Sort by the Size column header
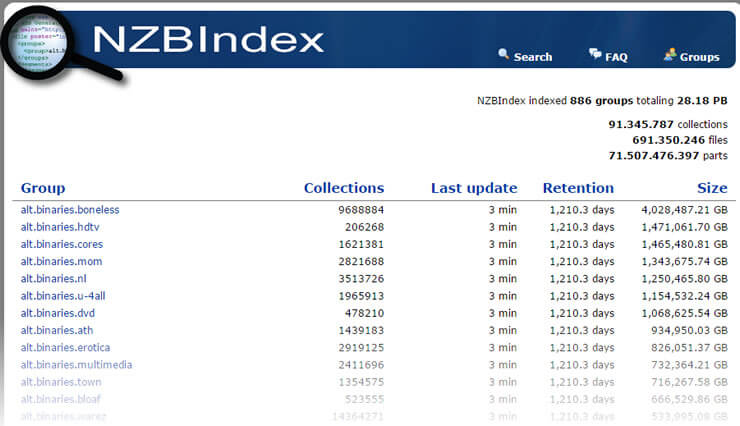This screenshot has height=426, width=740. coord(712,188)
